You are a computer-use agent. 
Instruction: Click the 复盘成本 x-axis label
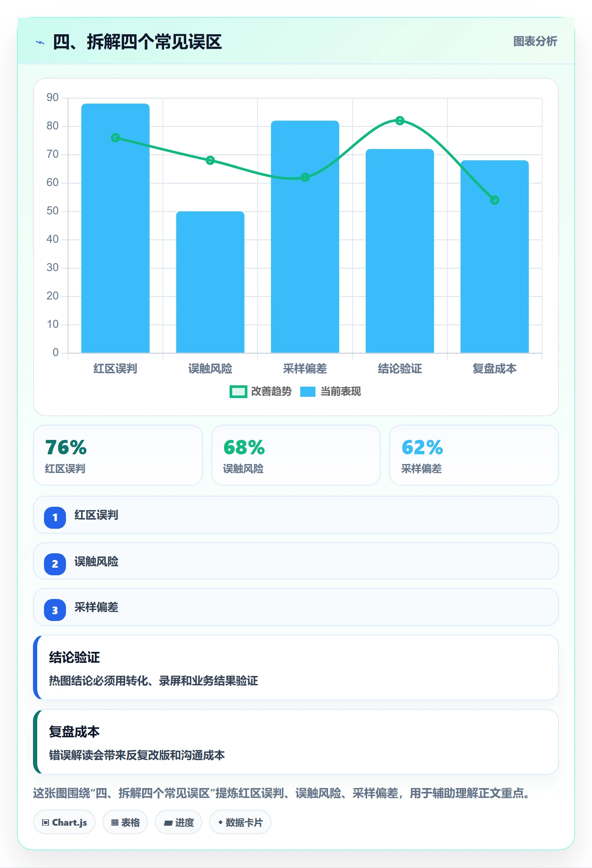495,369
